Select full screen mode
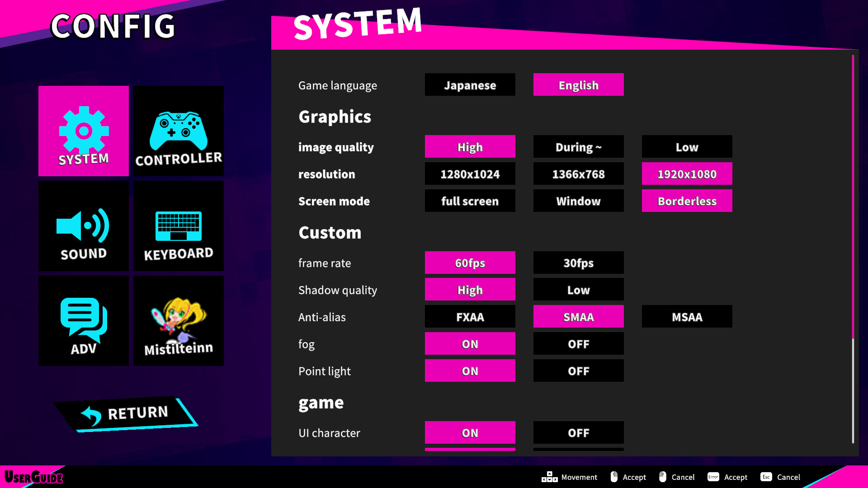The width and height of the screenshot is (868, 488). (470, 201)
